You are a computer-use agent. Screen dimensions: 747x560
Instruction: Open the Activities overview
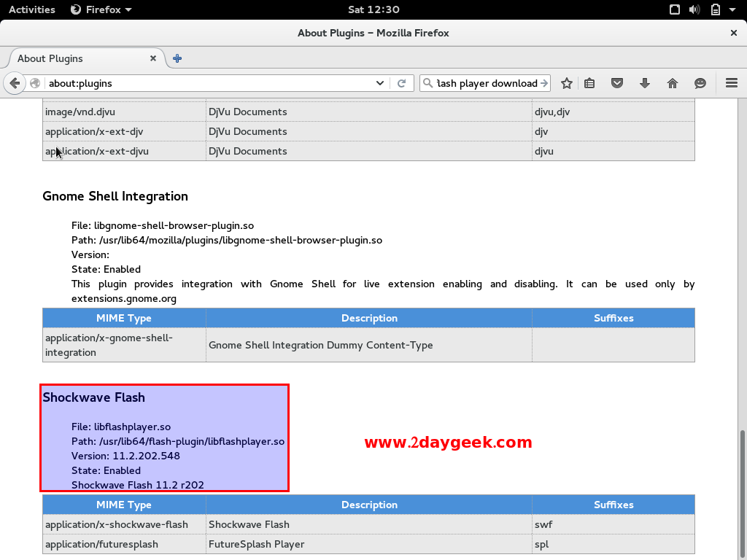tap(32, 9)
